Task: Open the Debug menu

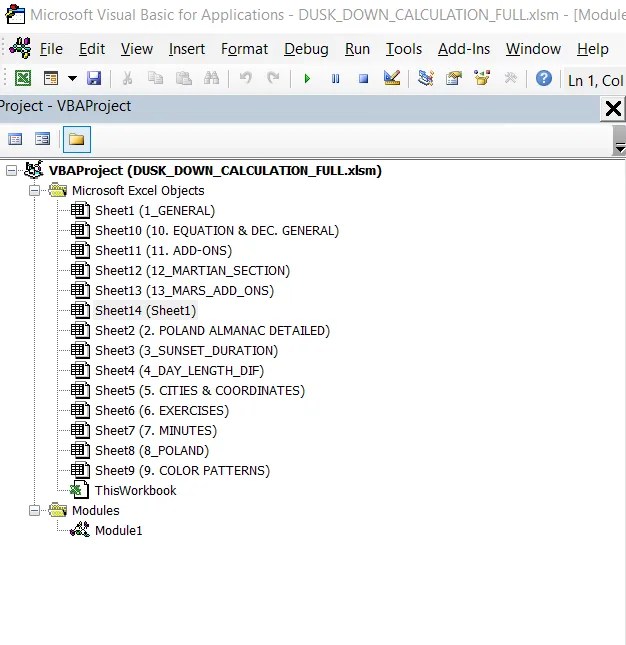Action: pyautogui.click(x=306, y=49)
